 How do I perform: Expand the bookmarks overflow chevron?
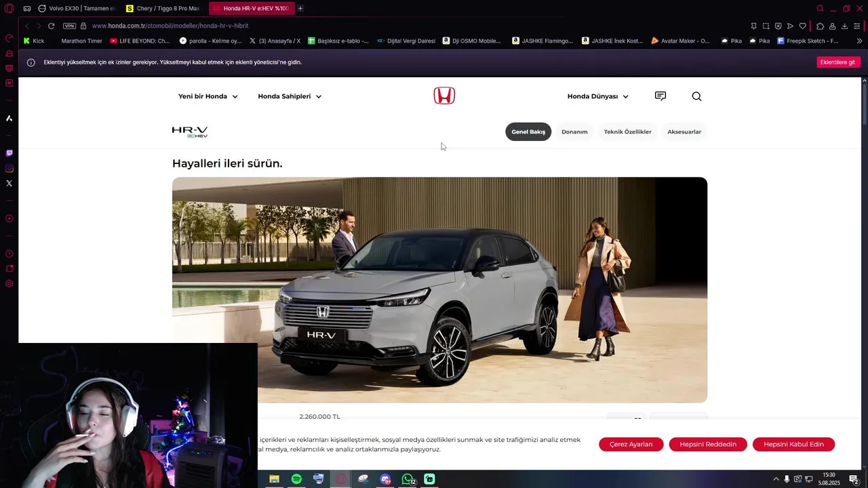pos(859,41)
